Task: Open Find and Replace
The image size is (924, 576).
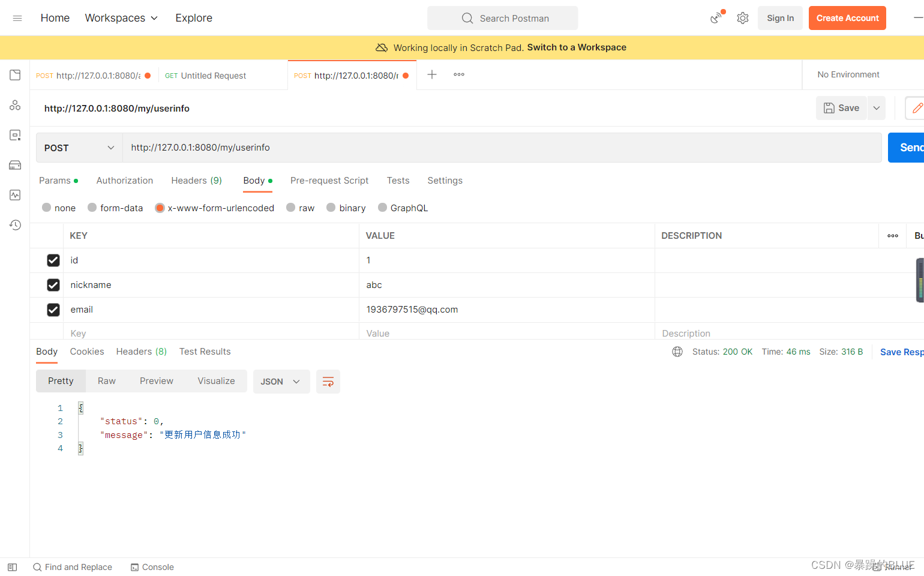Action: pos(73,567)
